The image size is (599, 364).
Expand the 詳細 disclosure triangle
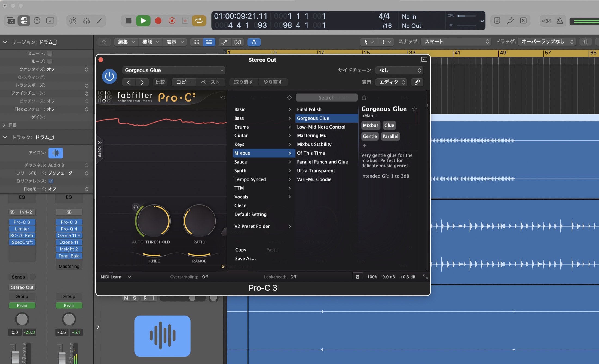click(4, 125)
